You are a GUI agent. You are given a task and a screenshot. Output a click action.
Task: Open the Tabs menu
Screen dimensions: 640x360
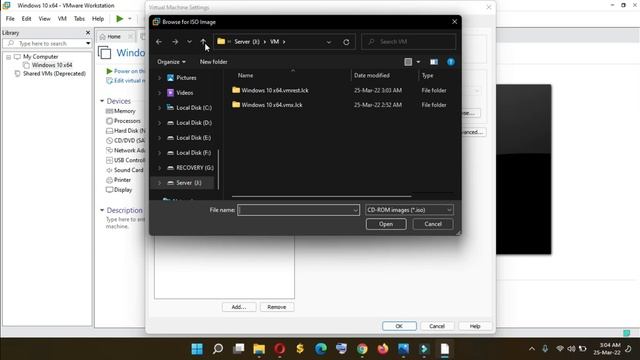click(79, 19)
